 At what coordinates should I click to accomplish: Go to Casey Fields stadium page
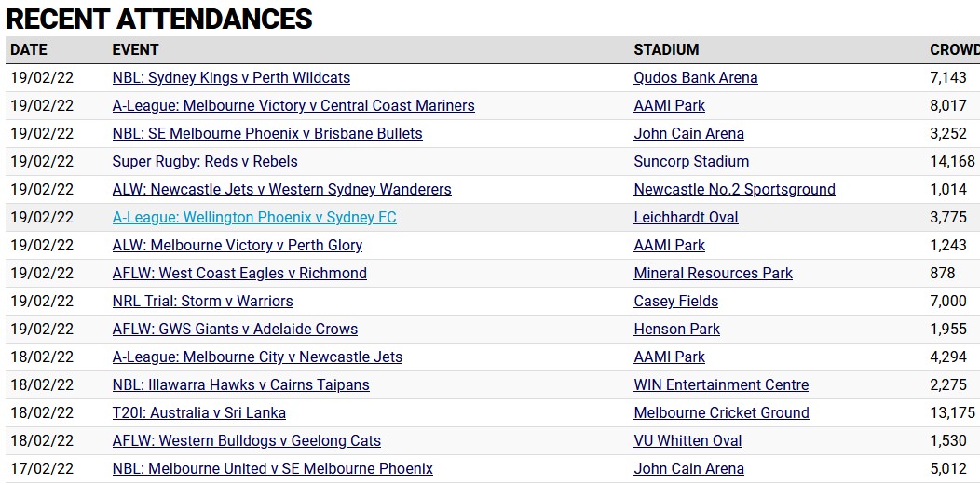click(x=675, y=301)
